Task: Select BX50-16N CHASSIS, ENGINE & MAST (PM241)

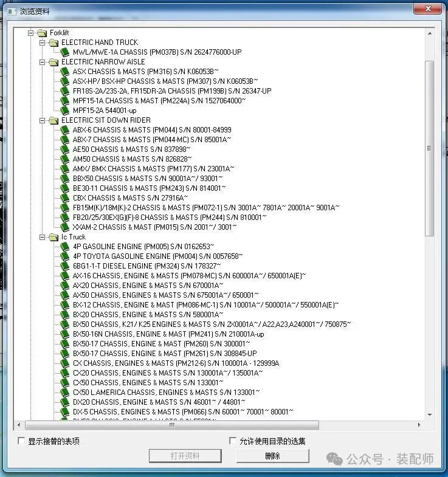Action: click(168, 334)
